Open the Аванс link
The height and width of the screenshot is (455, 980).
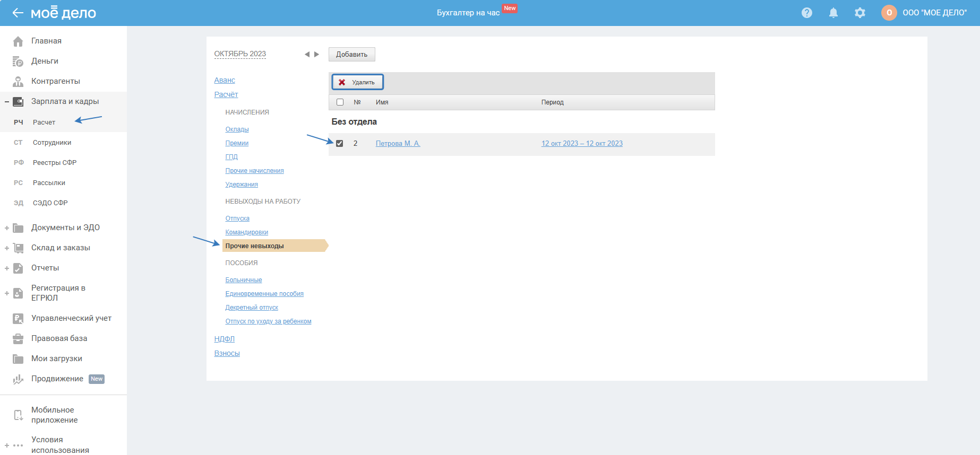(x=225, y=80)
